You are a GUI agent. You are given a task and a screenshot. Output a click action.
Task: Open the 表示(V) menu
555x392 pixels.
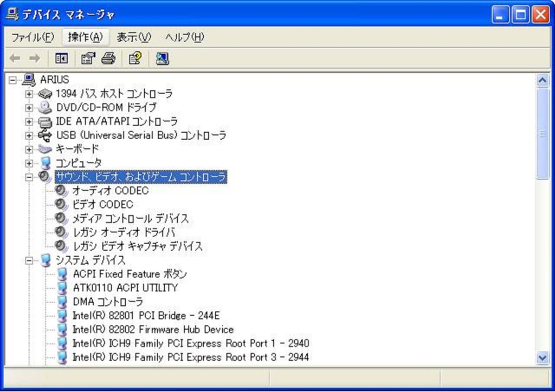[x=134, y=37]
